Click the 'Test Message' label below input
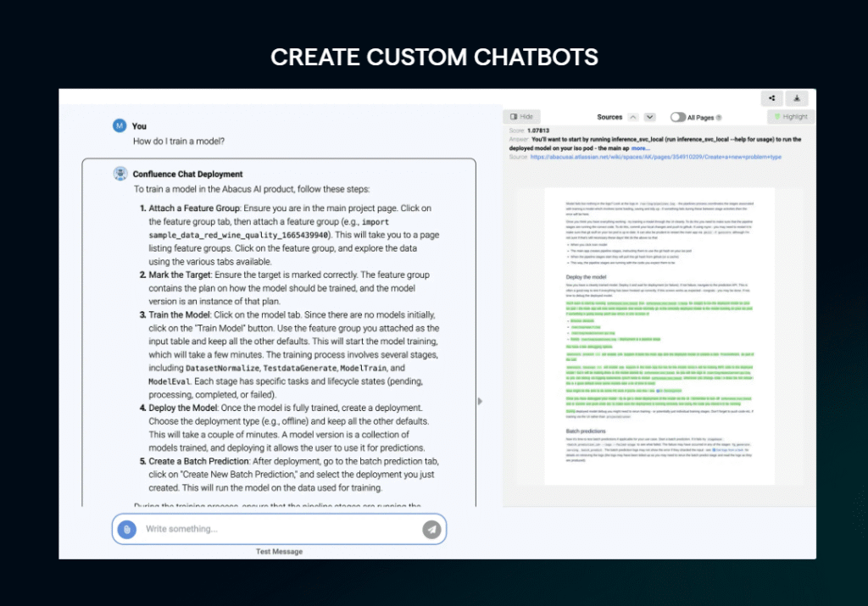 coord(279,552)
